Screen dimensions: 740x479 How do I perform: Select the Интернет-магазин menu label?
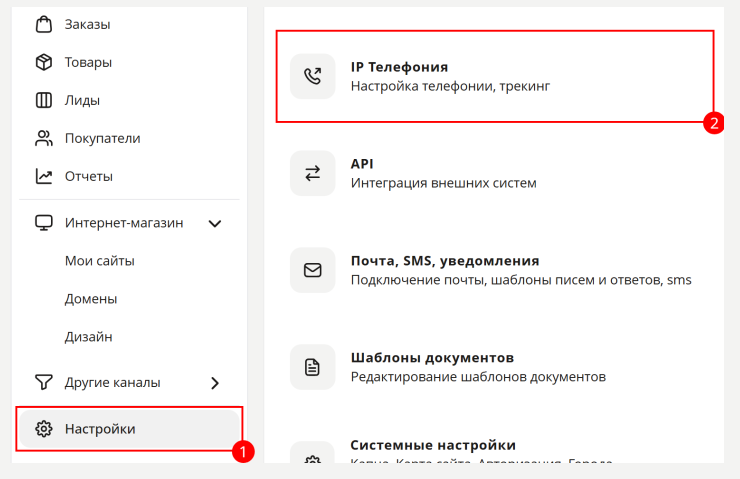124,223
